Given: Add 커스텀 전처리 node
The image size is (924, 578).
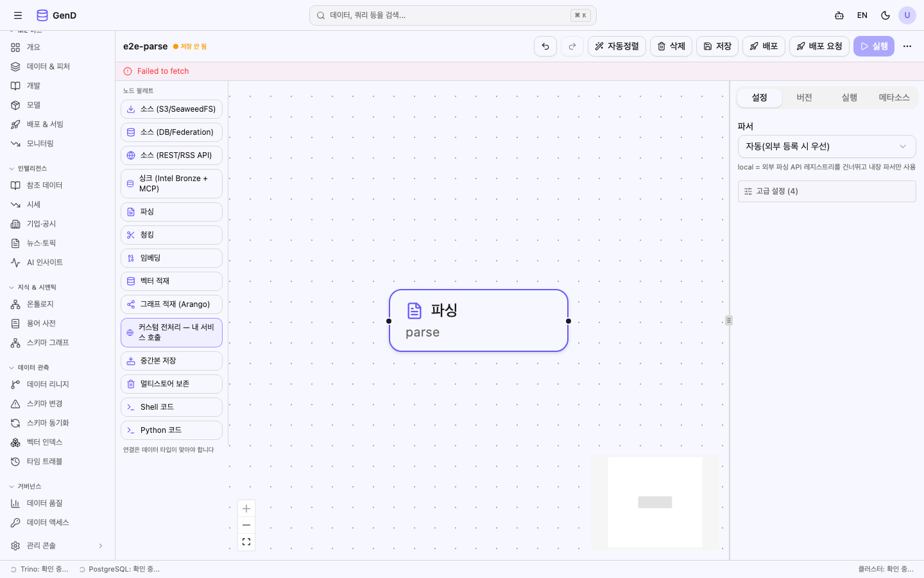Looking at the screenshot, I should click(x=171, y=333).
